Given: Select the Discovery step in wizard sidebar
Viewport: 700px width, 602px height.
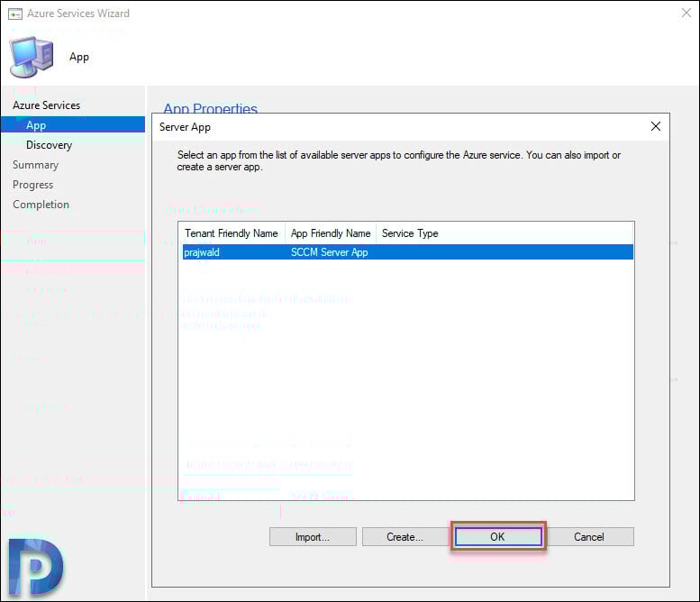Looking at the screenshot, I should [50, 145].
